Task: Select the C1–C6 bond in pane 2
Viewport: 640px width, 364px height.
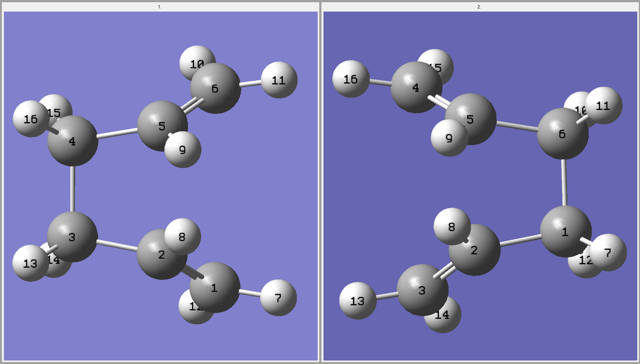Action: (x=564, y=182)
